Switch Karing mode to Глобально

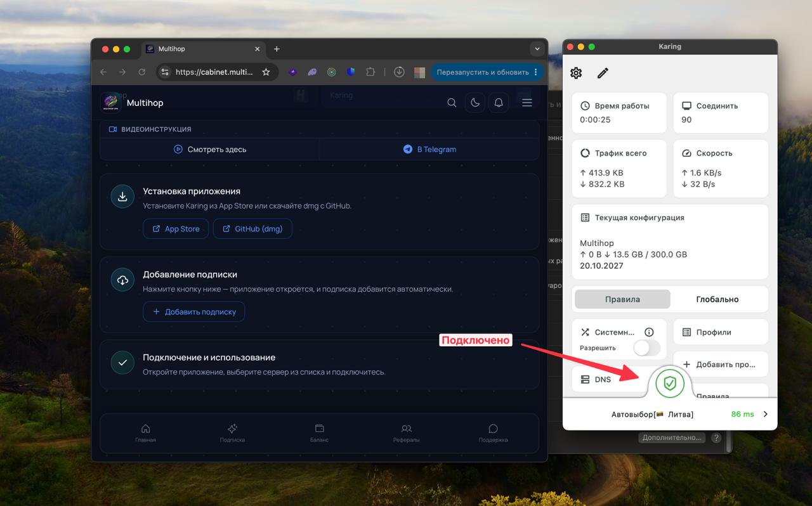tap(717, 299)
